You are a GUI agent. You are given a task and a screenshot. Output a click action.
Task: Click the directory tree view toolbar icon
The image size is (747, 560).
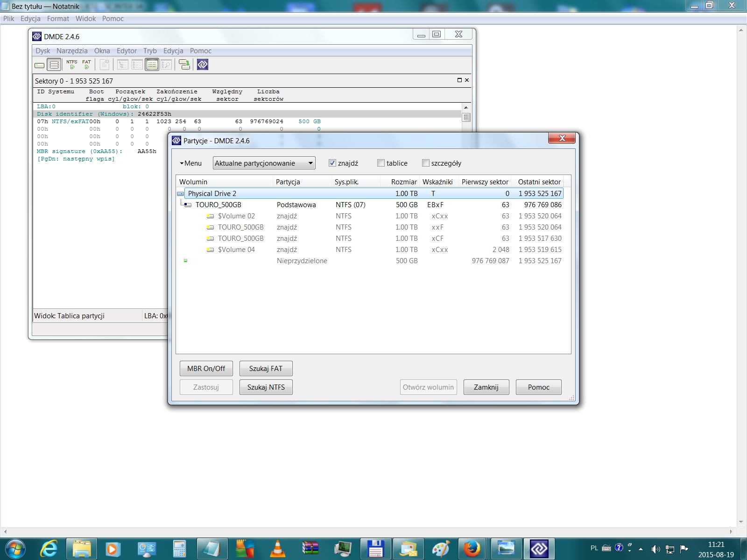coord(123,65)
